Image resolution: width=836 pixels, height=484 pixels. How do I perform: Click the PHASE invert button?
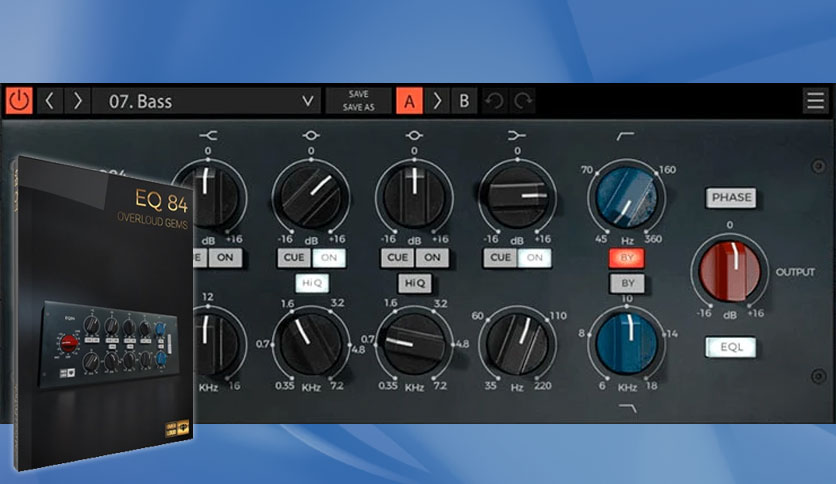coord(732,197)
